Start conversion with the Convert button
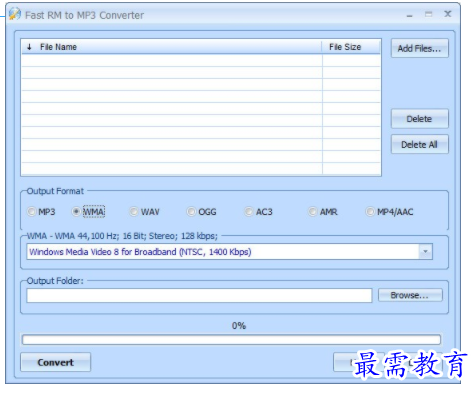The image size is (476, 396). pos(55,362)
